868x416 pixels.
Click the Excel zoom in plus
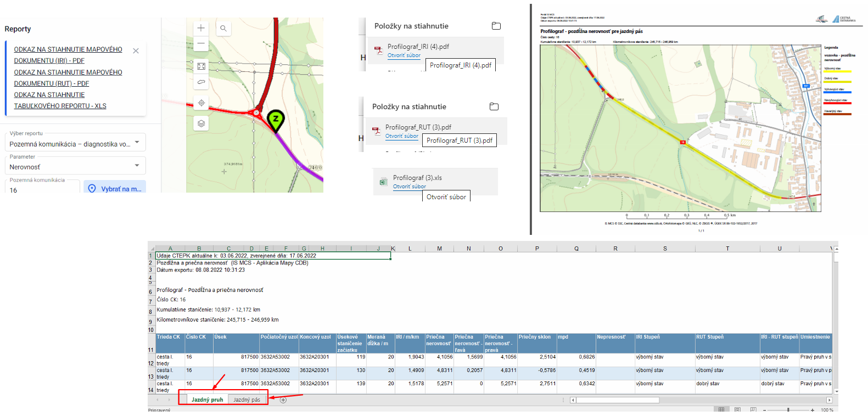(812, 410)
